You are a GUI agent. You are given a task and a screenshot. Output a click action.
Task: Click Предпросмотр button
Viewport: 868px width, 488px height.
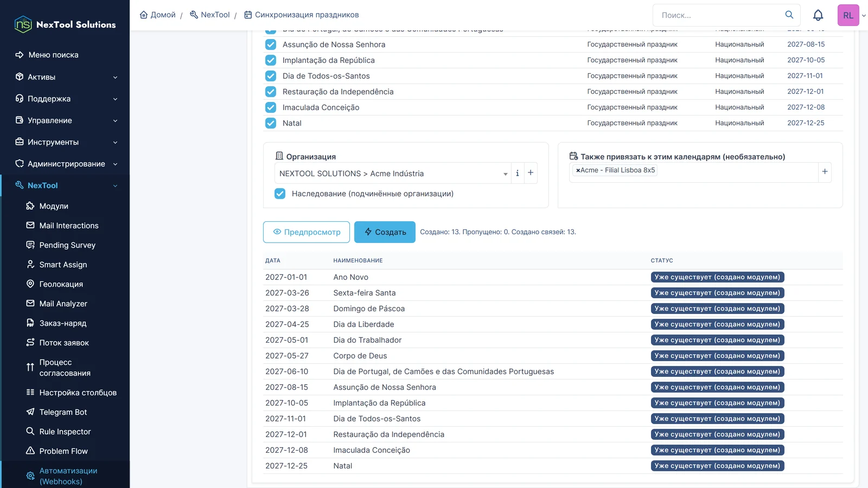pos(307,232)
